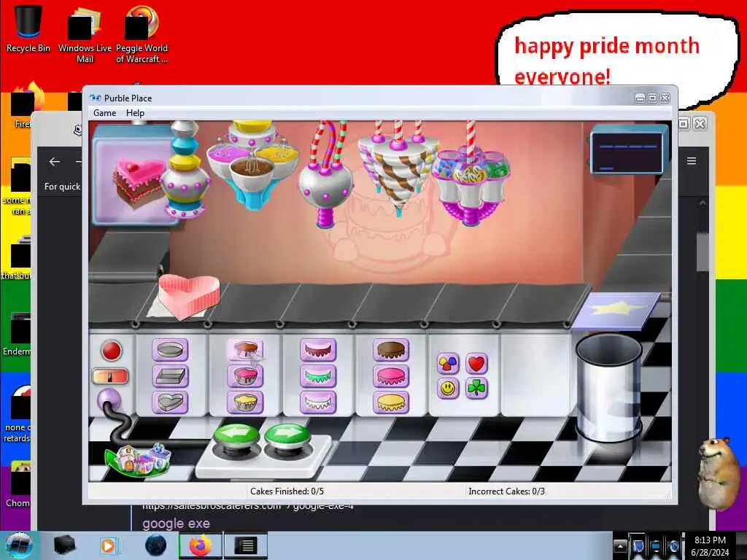This screenshot has width=747, height=560.
Task: Show hidden system tray icons
Action: coord(620,545)
